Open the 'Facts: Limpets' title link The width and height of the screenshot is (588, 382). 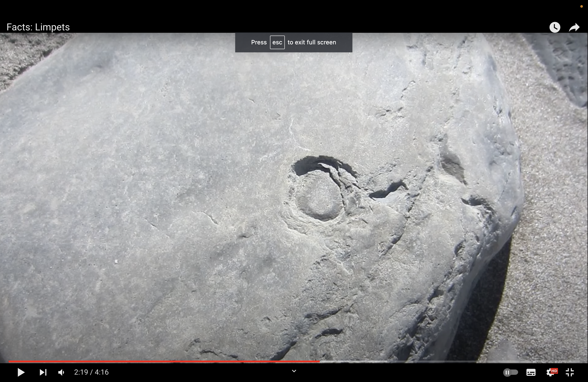(x=38, y=27)
